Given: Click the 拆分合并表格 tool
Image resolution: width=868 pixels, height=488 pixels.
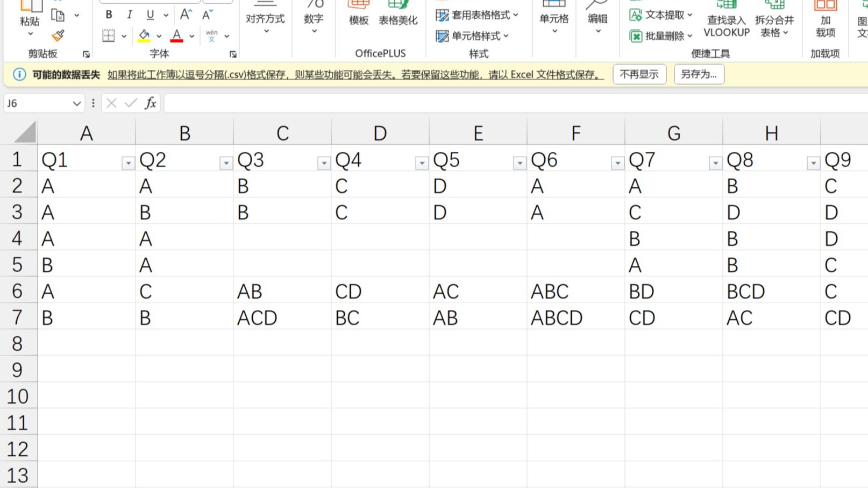Looking at the screenshot, I should click(774, 20).
